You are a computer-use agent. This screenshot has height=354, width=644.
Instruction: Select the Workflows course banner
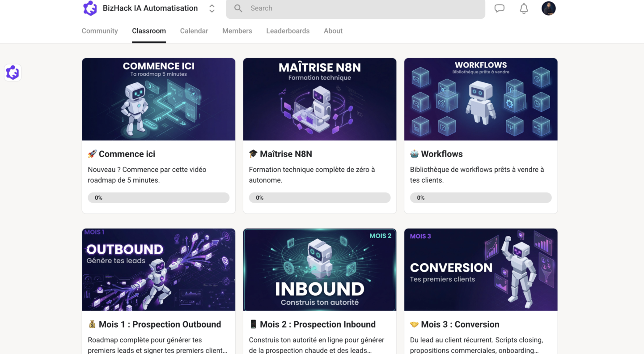tap(481, 99)
